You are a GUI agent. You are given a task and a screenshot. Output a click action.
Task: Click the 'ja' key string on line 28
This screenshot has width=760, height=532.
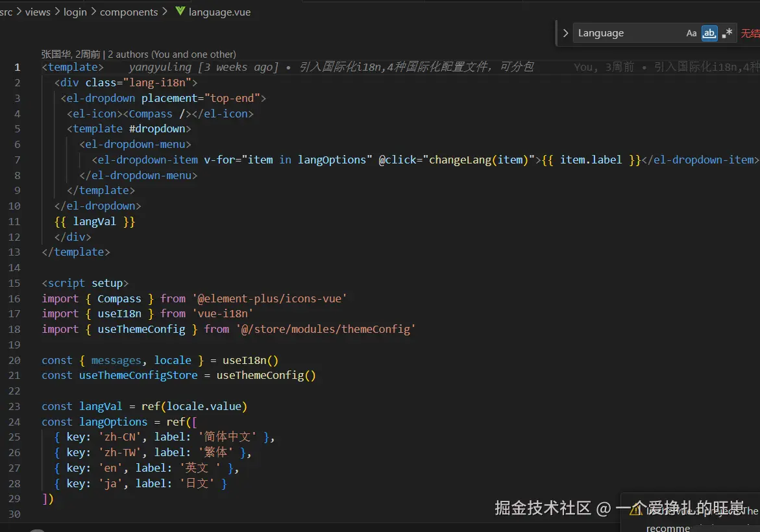[110, 483]
